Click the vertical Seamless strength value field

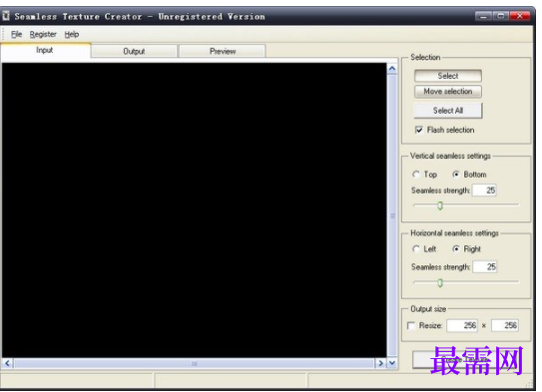coord(485,191)
